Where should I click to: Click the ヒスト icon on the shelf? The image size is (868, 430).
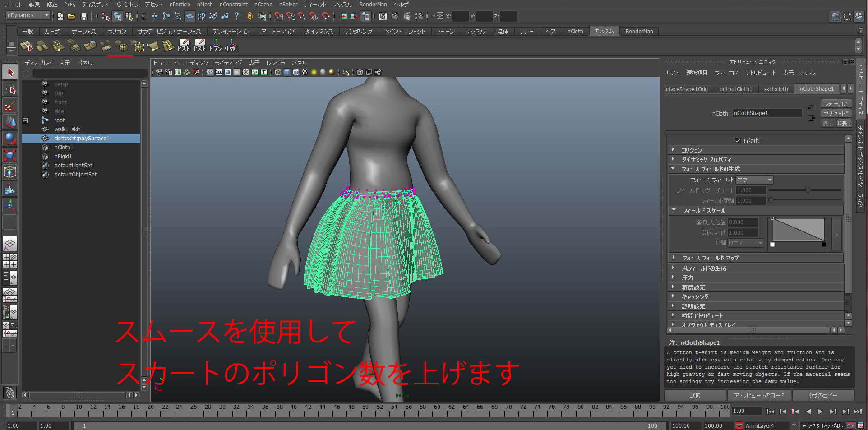184,46
